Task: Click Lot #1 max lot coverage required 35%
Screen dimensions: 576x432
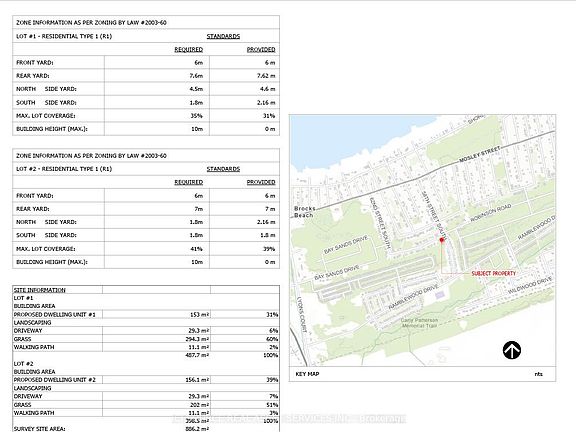Action: pos(197,116)
